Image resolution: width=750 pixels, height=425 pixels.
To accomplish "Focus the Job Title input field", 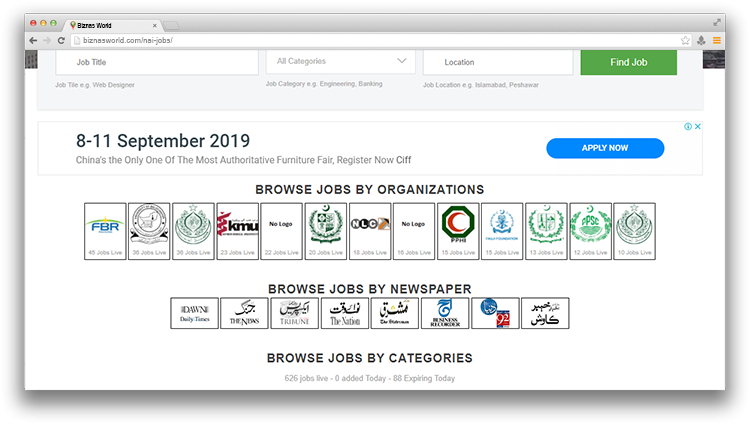I will [x=157, y=62].
